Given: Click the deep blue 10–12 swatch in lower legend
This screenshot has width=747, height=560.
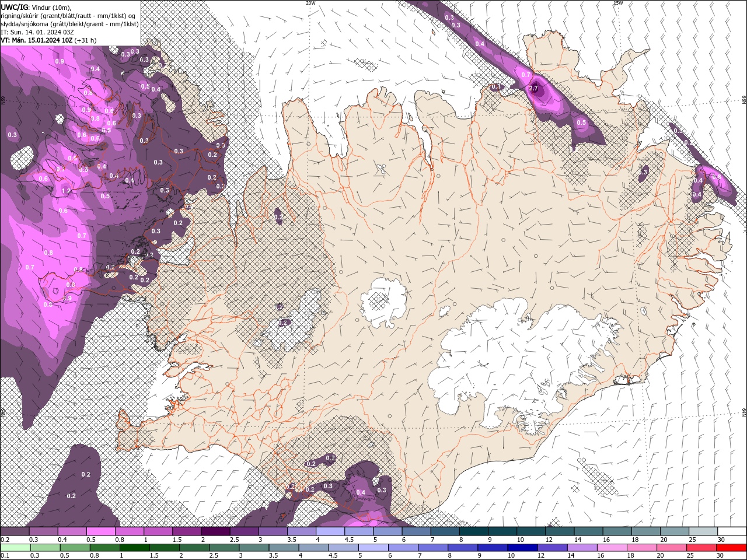Looking at the screenshot, I should (522, 548).
